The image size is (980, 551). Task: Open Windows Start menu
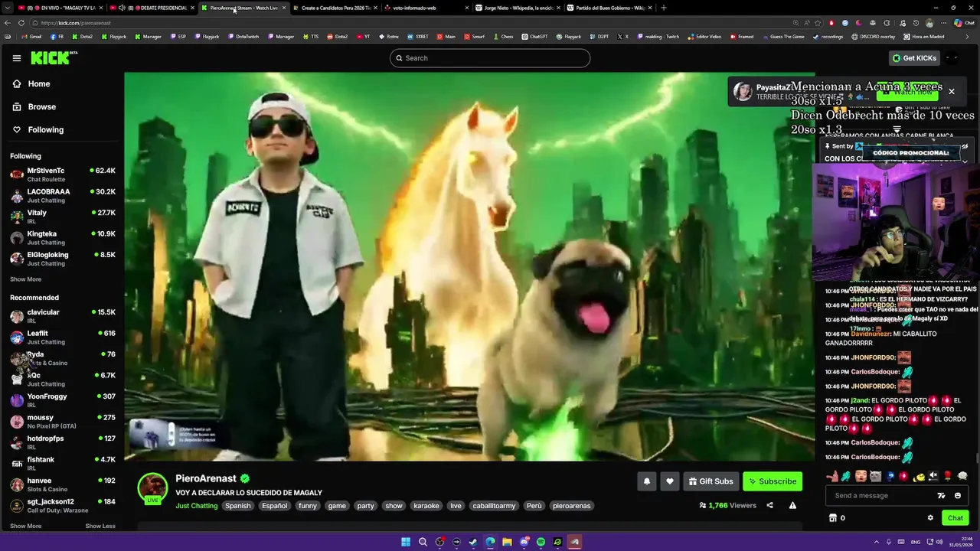[406, 542]
